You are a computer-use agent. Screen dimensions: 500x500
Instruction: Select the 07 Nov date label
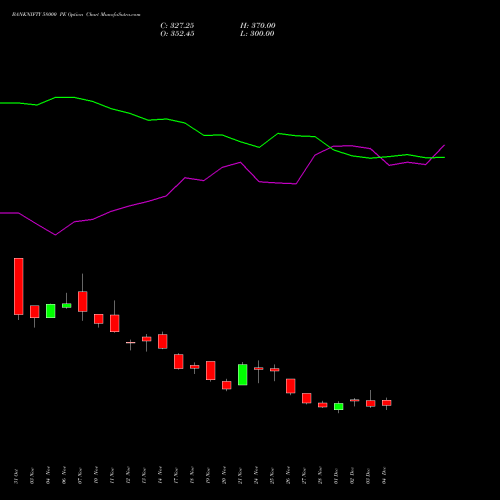[x=80, y=476]
